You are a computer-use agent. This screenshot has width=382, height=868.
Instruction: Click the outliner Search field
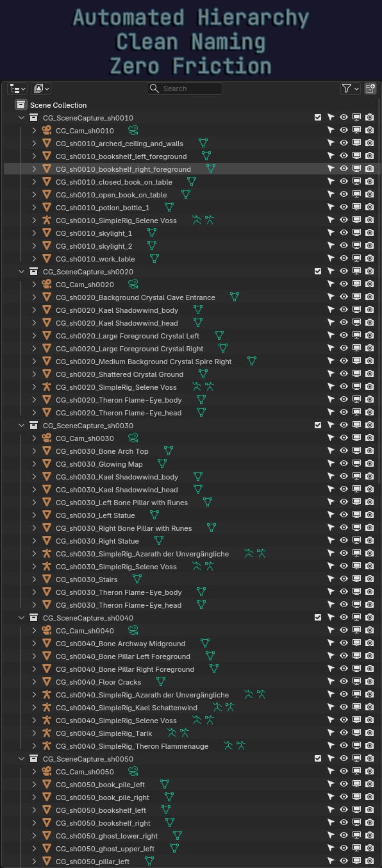(x=185, y=88)
